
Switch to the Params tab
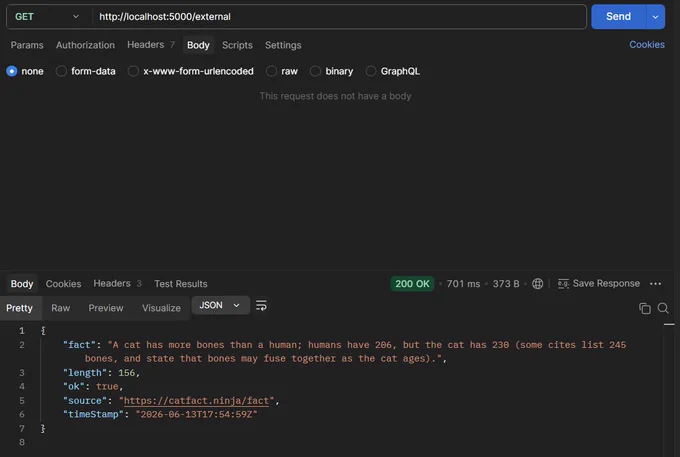tap(27, 45)
